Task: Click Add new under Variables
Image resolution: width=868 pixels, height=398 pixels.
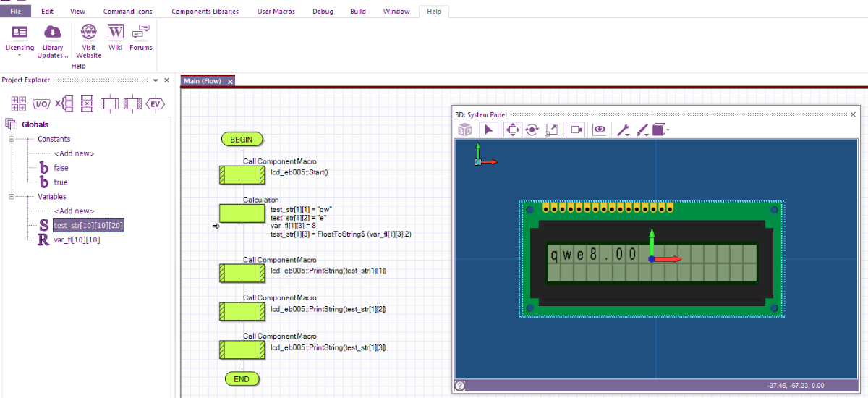Action: point(75,211)
